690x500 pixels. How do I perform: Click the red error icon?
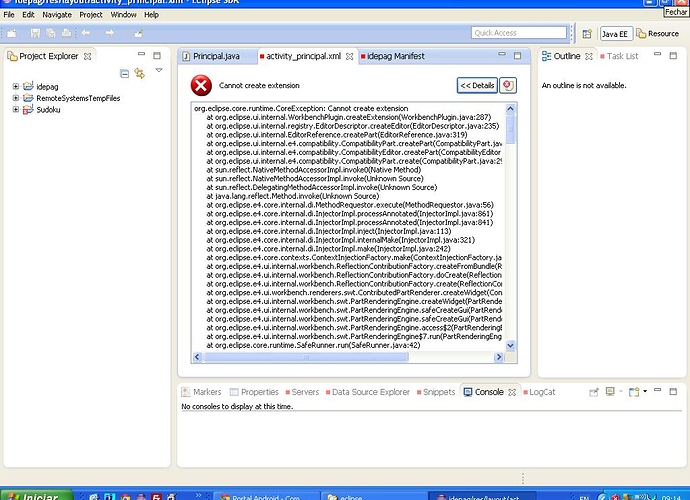(201, 85)
